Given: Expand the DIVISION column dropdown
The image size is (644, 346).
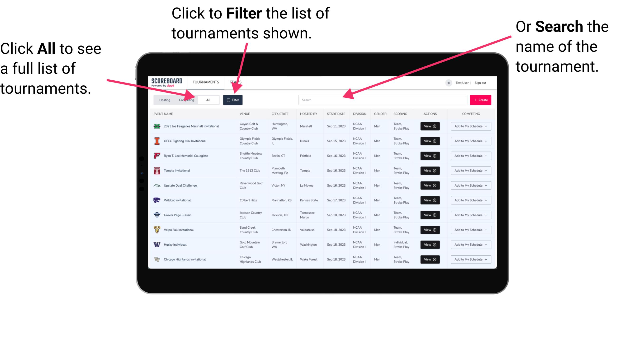Looking at the screenshot, I should [360, 114].
